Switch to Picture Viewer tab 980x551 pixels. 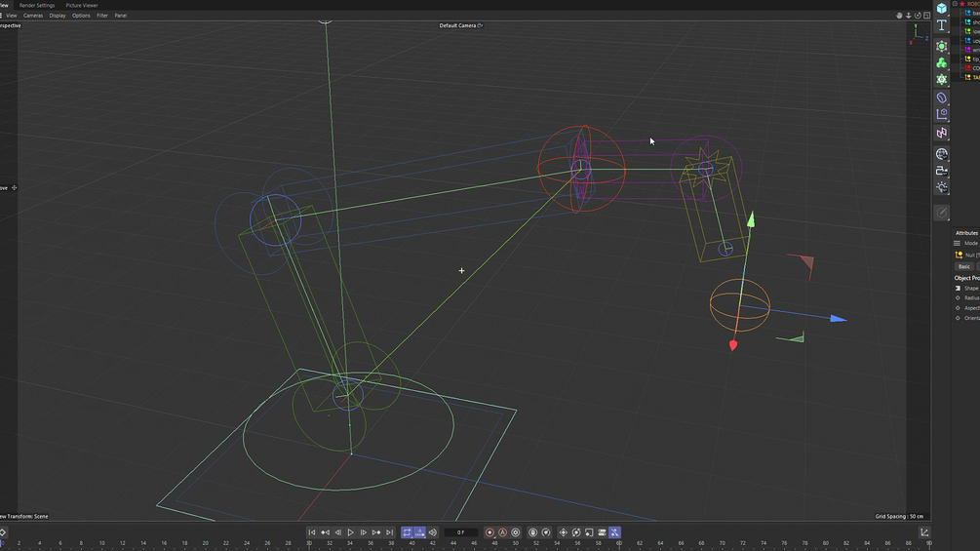click(x=82, y=5)
